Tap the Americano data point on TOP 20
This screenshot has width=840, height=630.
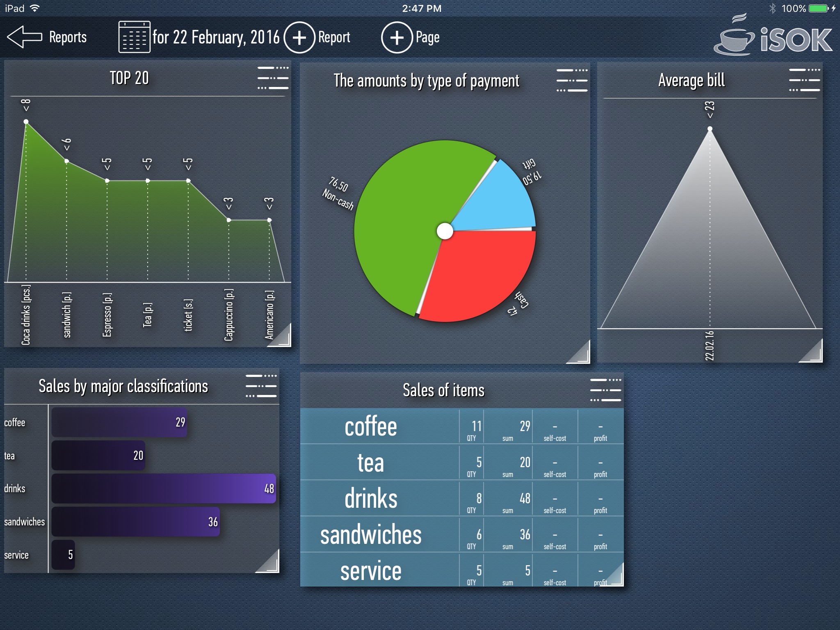(x=269, y=220)
